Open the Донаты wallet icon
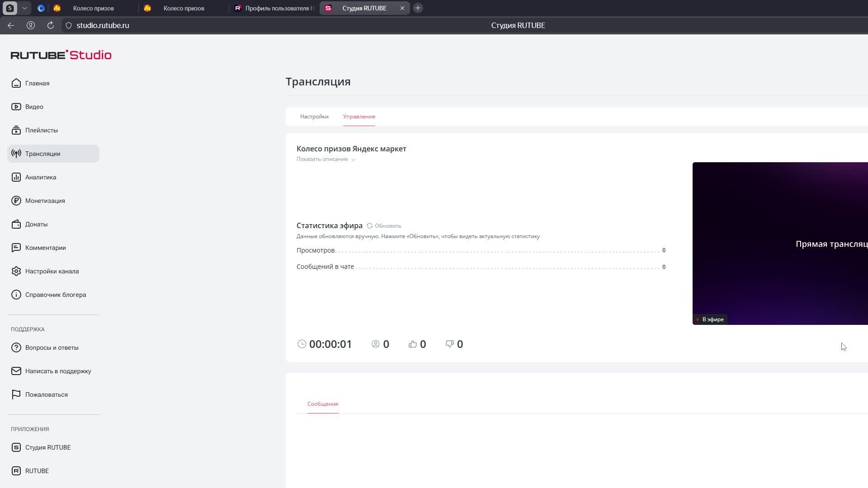 (x=16, y=224)
